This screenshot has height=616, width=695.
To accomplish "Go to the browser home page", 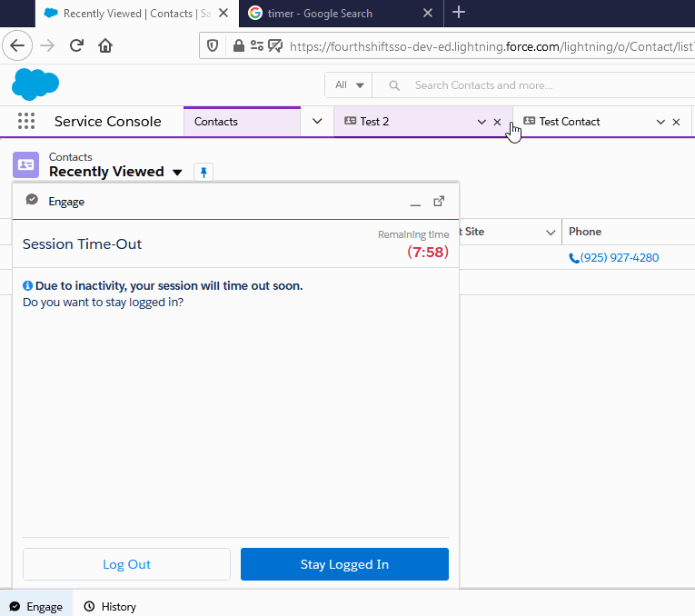I will (x=105, y=45).
